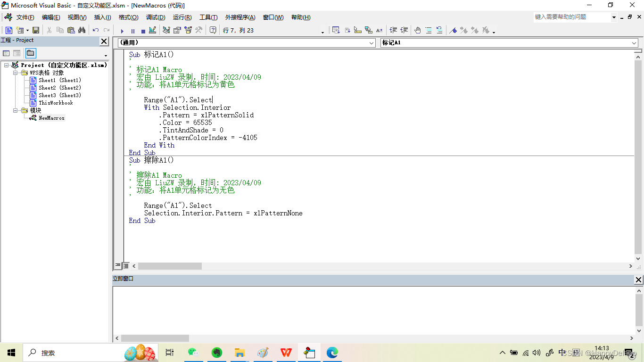Click the code window horizontal scrollbar thumb

point(170,266)
